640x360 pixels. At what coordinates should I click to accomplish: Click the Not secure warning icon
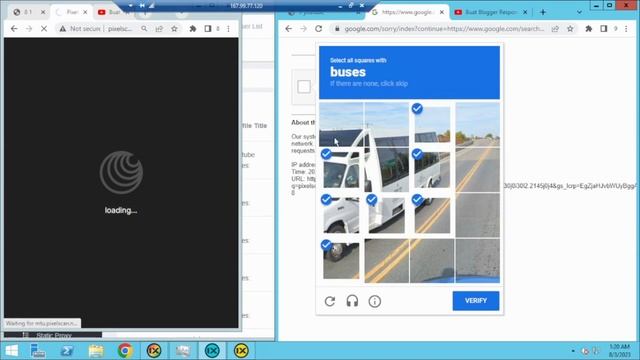pyautogui.click(x=62, y=29)
